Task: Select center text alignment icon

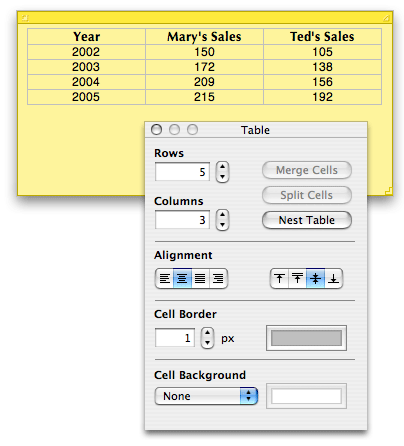Action: (x=182, y=278)
